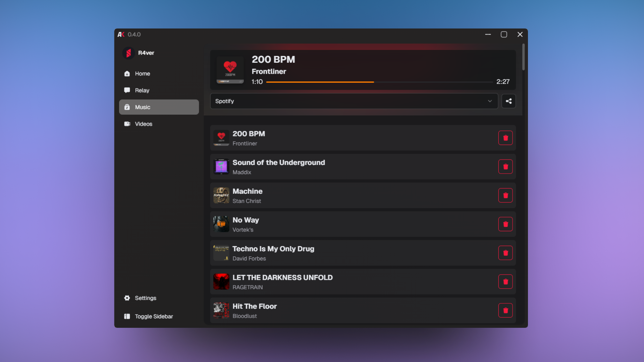Screen dimensions: 644x362
Task: Delete the song 200 BPM
Action: click(x=505, y=138)
